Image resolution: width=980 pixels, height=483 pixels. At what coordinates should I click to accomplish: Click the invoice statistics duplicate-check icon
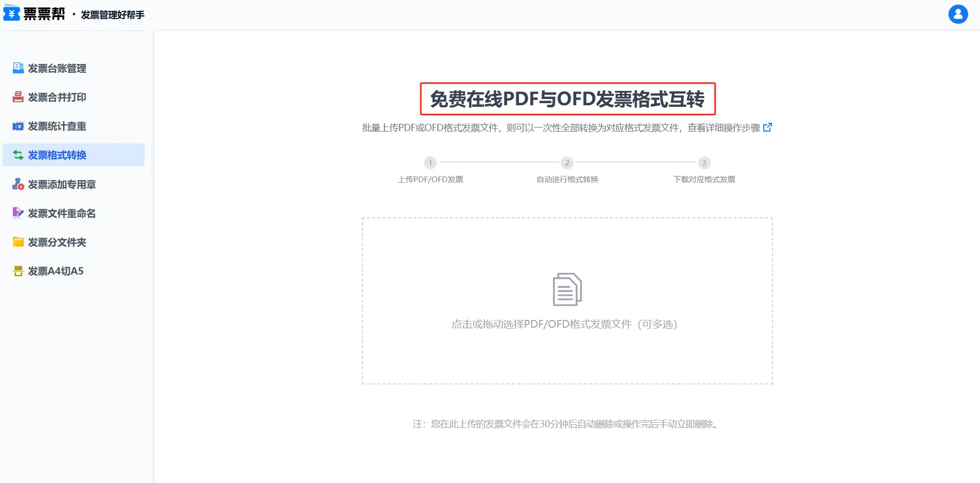pos(18,126)
